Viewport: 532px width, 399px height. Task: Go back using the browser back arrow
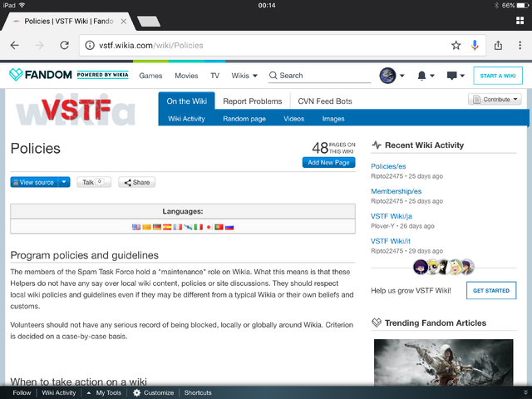click(15, 45)
